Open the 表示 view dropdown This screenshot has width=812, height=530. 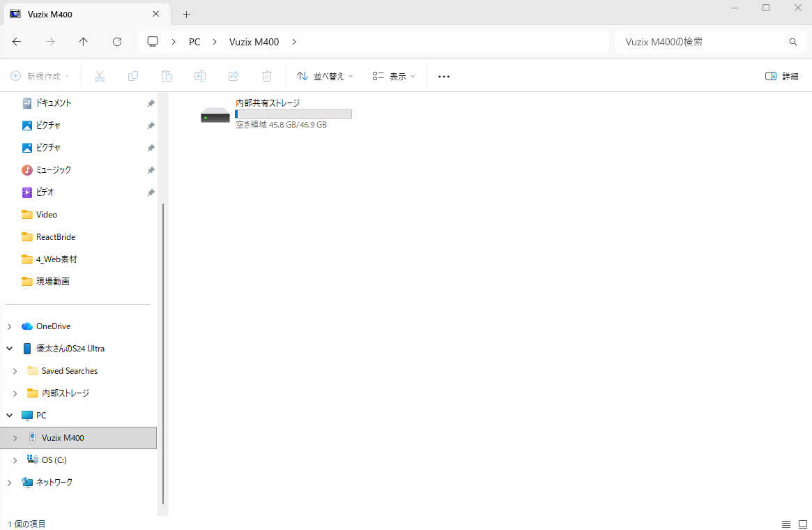(394, 76)
